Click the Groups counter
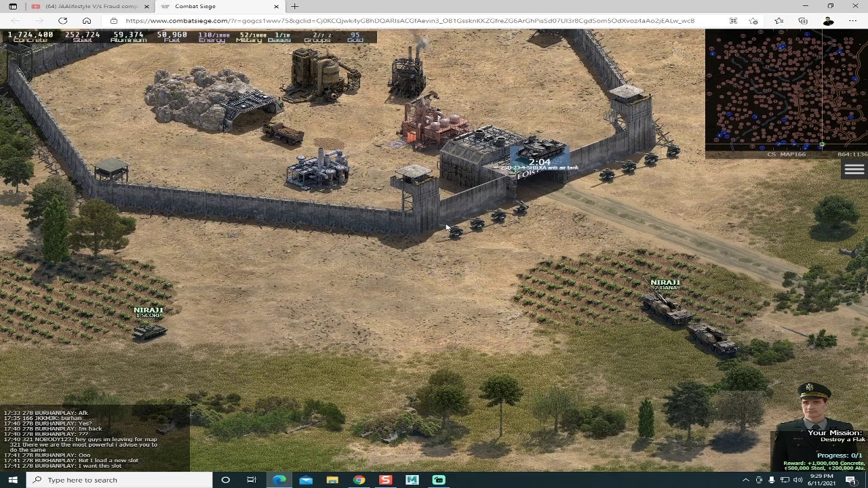 coord(317,37)
